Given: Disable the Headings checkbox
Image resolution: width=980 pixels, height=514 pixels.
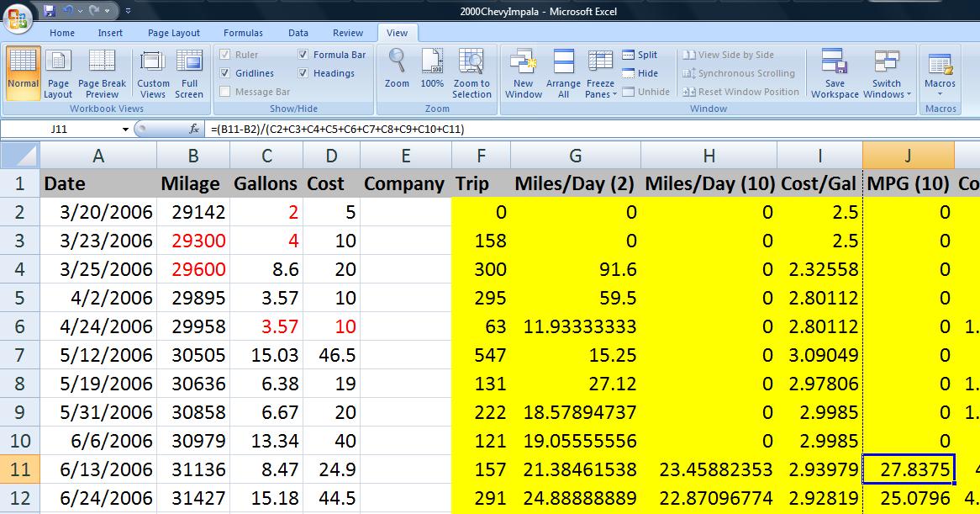Looking at the screenshot, I should coord(303,73).
